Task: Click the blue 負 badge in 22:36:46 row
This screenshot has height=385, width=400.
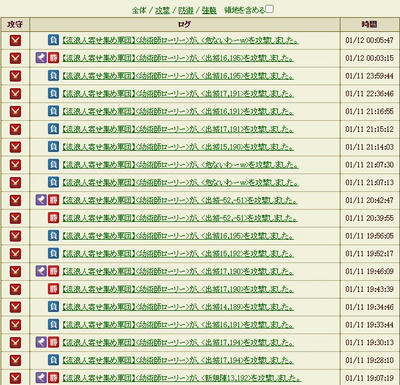Action: tap(53, 93)
